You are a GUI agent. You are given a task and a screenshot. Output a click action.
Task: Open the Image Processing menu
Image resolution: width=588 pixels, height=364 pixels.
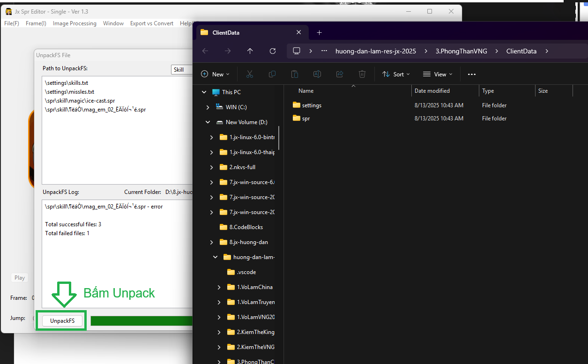[x=74, y=23]
